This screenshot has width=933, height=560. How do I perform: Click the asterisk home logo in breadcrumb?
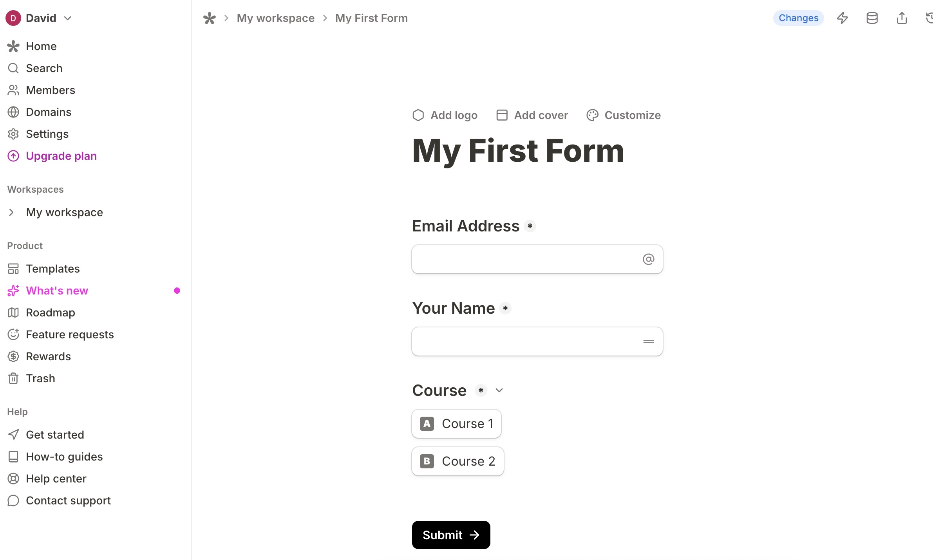(x=210, y=18)
